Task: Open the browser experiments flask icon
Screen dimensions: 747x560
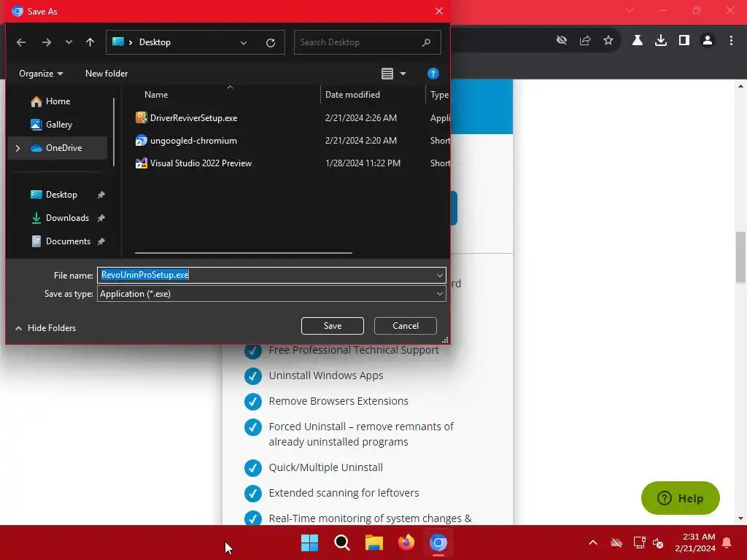Action: click(638, 41)
